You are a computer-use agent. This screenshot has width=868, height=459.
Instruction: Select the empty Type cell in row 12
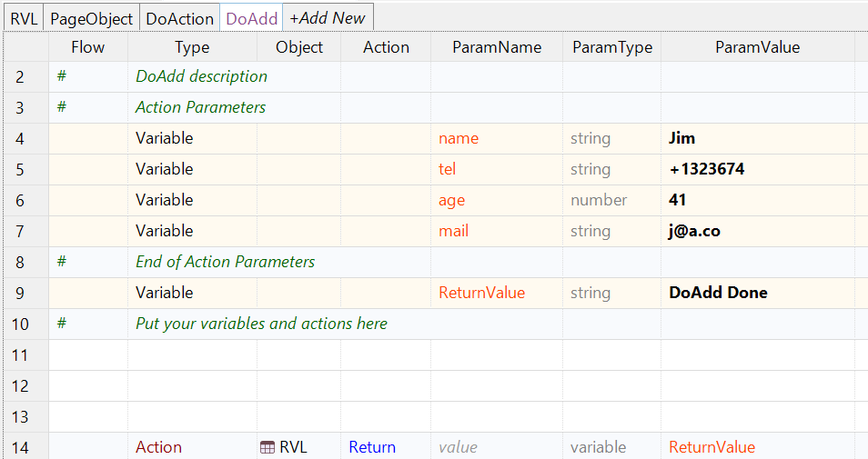click(192, 385)
